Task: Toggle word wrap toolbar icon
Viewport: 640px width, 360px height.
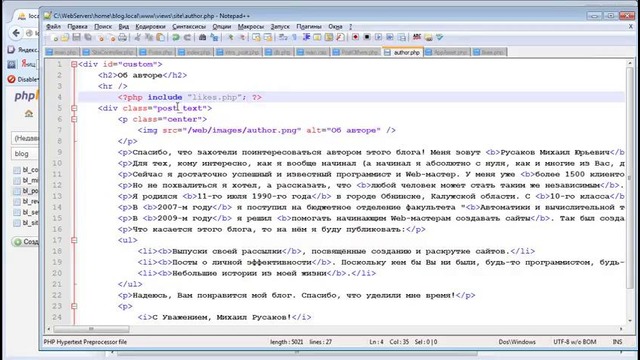Action: [283, 38]
